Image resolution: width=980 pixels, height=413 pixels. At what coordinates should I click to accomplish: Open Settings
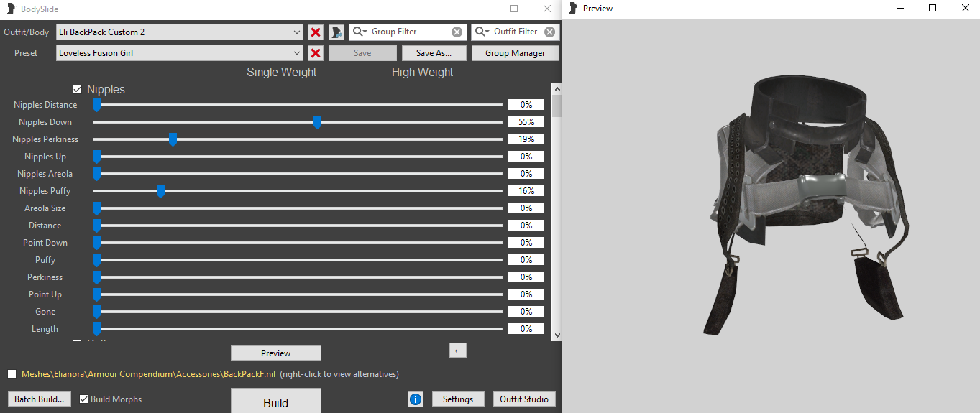(x=458, y=399)
